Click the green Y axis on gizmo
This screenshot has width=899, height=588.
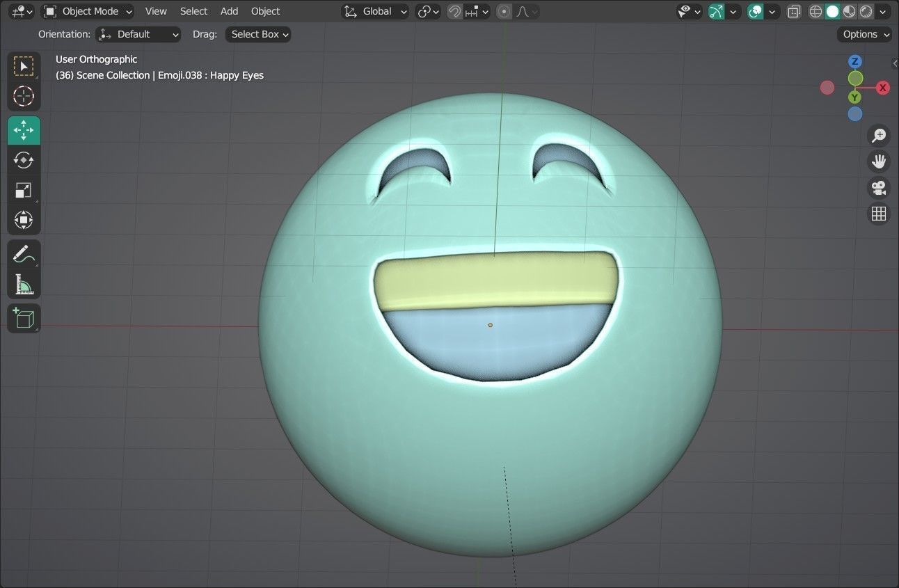854,97
